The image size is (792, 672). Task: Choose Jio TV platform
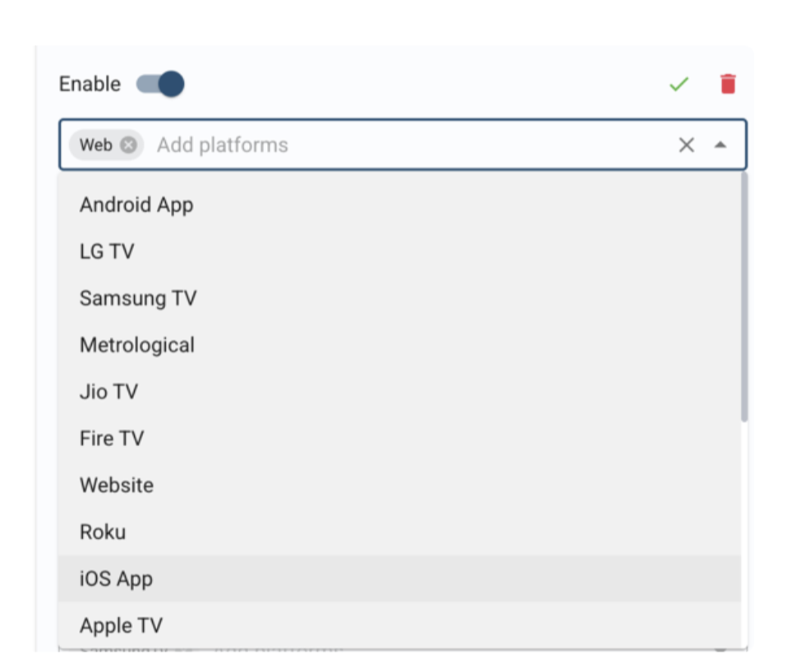399,392
